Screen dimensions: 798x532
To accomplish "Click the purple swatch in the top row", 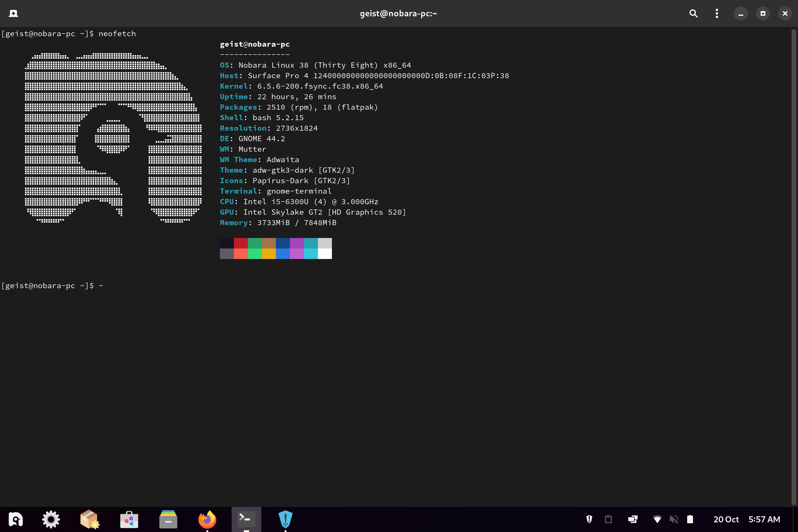I will (297, 243).
